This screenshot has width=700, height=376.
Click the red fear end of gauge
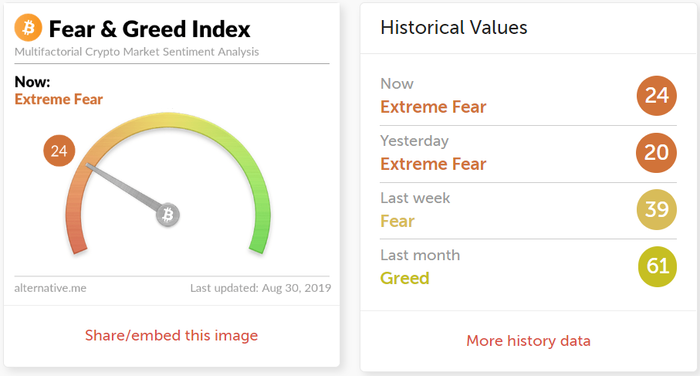[x=76, y=237]
